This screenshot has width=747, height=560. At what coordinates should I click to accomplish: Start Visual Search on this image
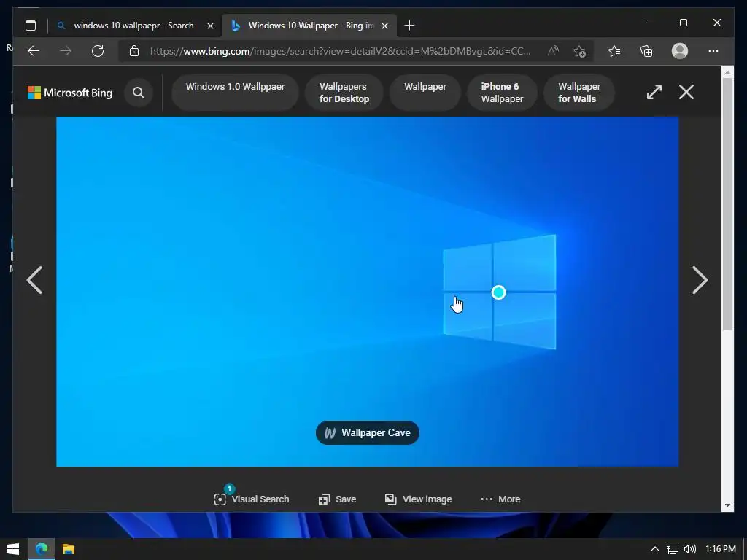coord(252,499)
